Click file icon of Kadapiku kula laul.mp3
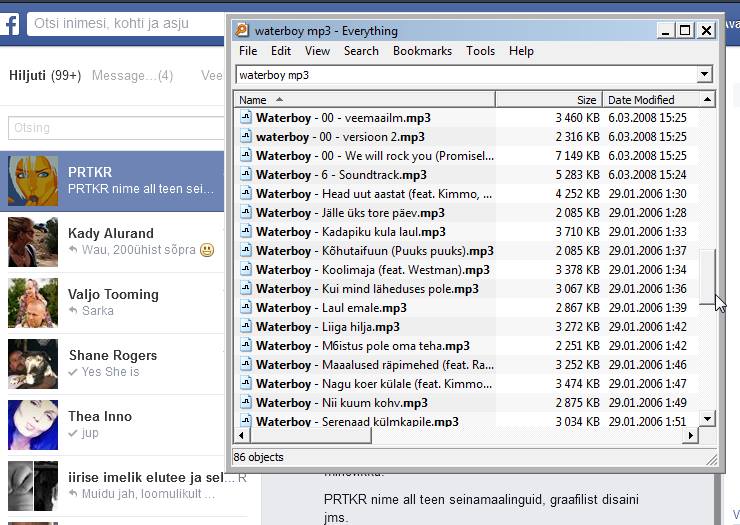Screen dimensions: 740x525 tap(245, 231)
